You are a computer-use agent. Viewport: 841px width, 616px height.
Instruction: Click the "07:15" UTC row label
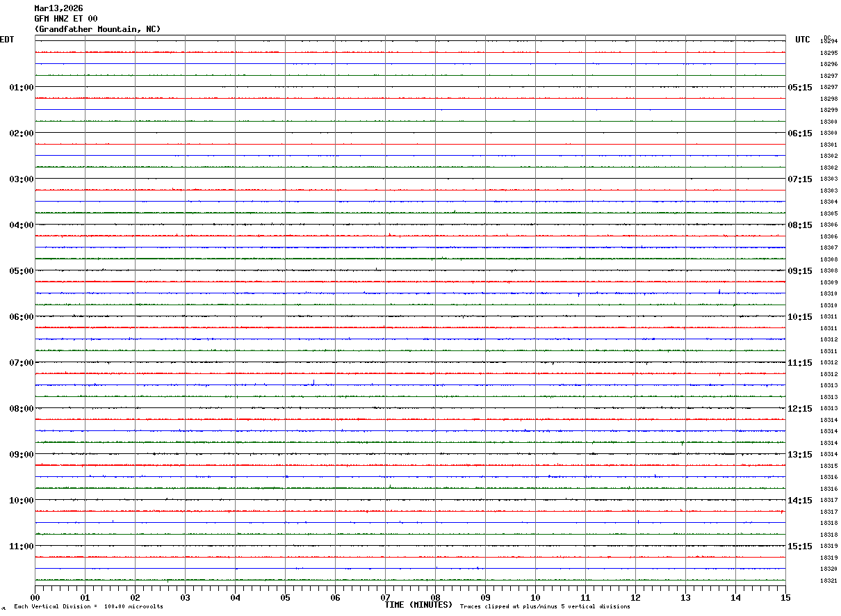800,179
